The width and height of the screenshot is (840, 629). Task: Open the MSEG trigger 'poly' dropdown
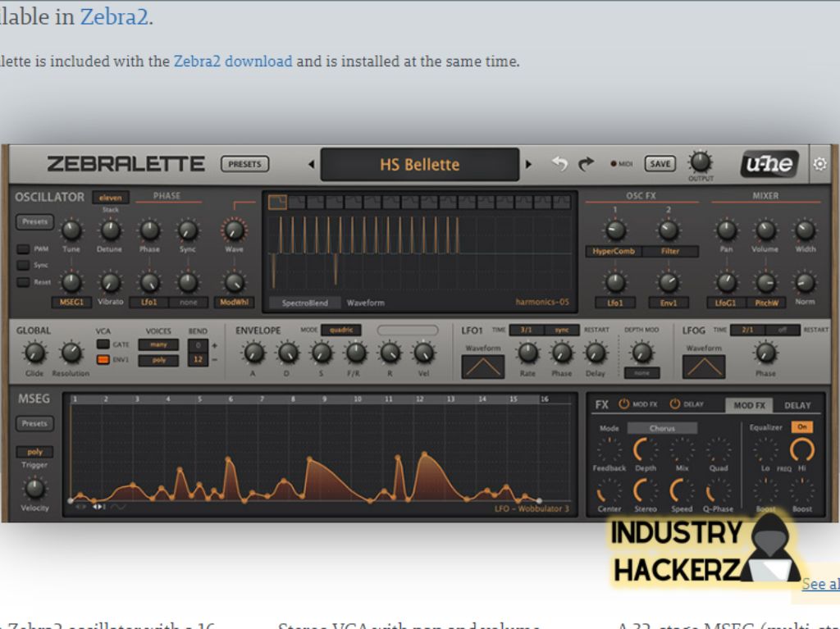pyautogui.click(x=34, y=452)
